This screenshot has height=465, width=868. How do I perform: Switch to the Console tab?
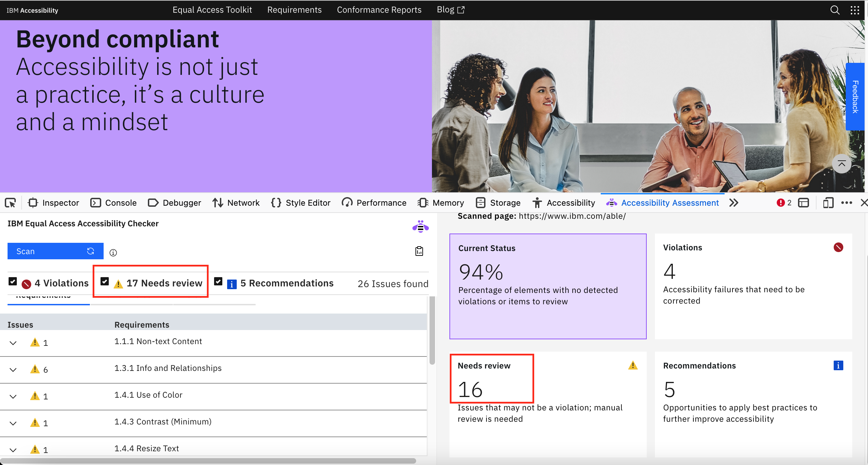click(x=114, y=203)
